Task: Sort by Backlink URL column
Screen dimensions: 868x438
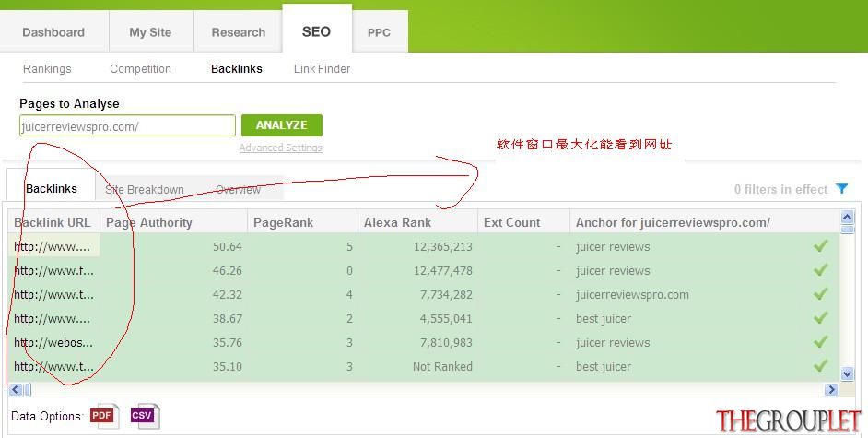Action: click(53, 222)
